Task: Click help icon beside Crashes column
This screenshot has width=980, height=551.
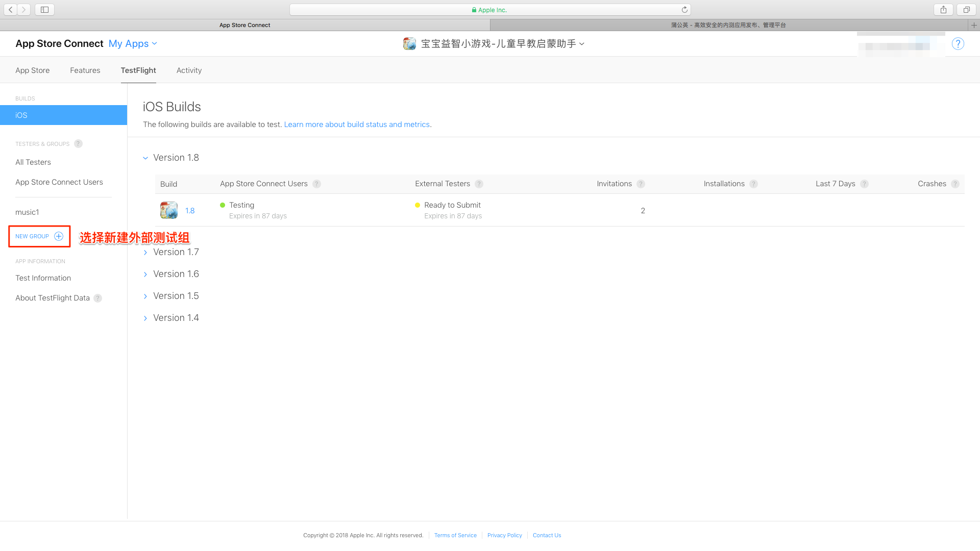Action: point(955,184)
